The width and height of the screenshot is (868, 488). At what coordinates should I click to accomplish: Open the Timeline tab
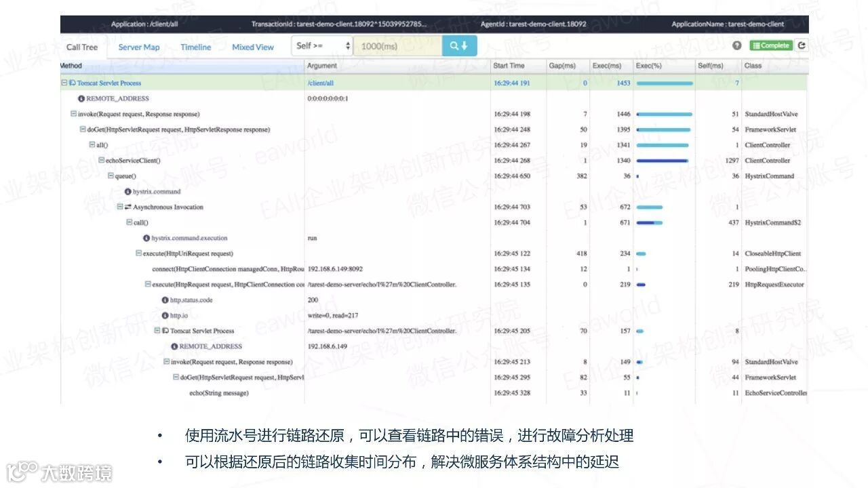[x=195, y=47]
